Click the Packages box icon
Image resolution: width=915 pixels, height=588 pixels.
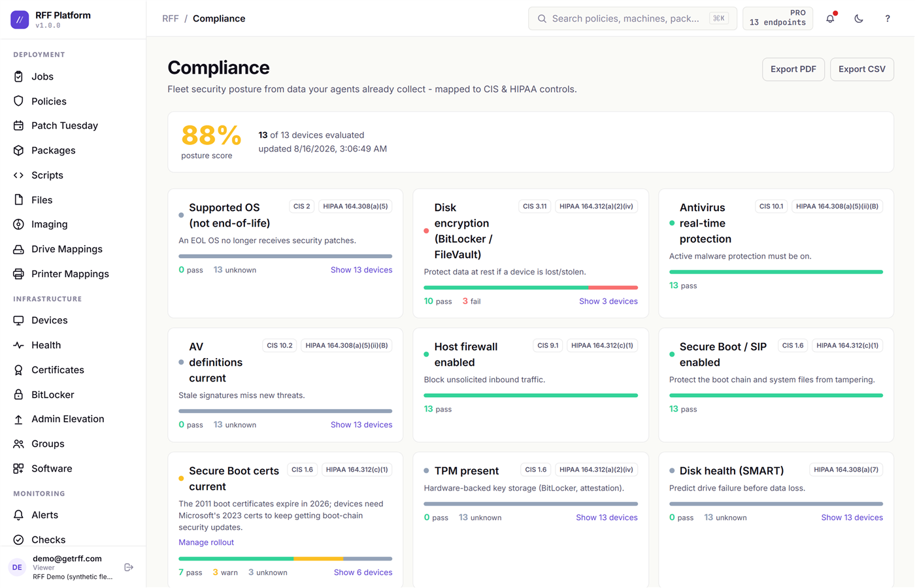18,150
